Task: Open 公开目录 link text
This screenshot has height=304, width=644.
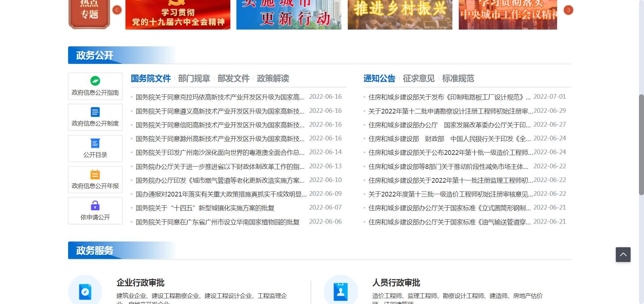Action: (x=95, y=155)
